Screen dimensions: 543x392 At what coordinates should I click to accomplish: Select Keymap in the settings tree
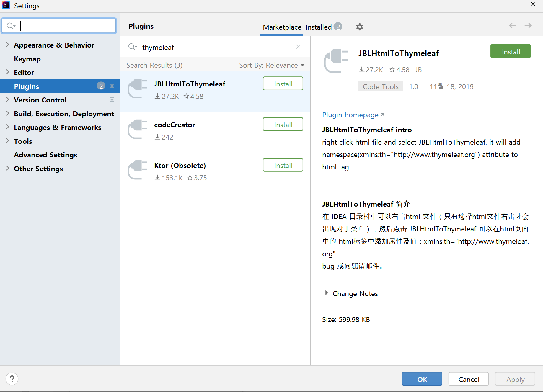click(27, 59)
